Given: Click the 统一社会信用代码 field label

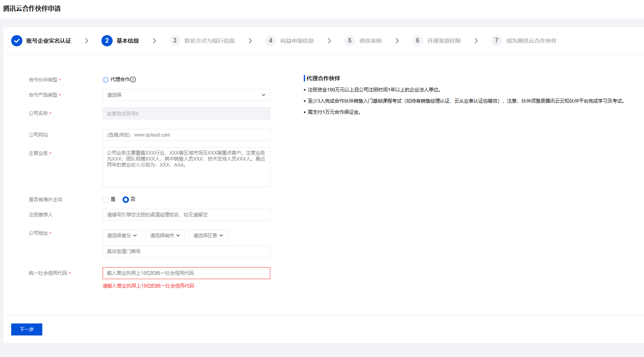Looking at the screenshot, I should click(x=48, y=273).
